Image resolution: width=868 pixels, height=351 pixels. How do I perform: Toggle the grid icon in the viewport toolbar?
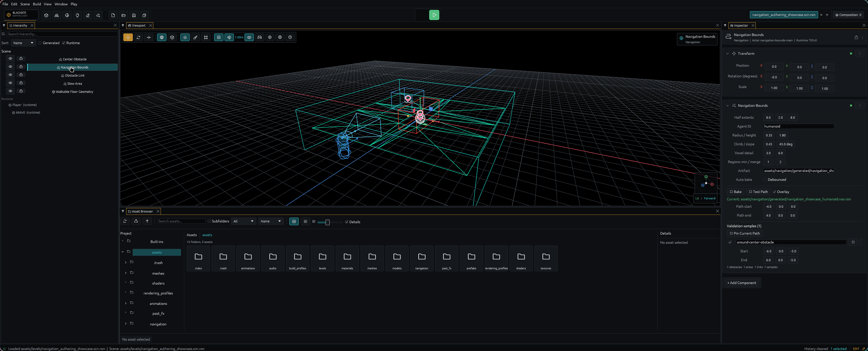(x=219, y=38)
